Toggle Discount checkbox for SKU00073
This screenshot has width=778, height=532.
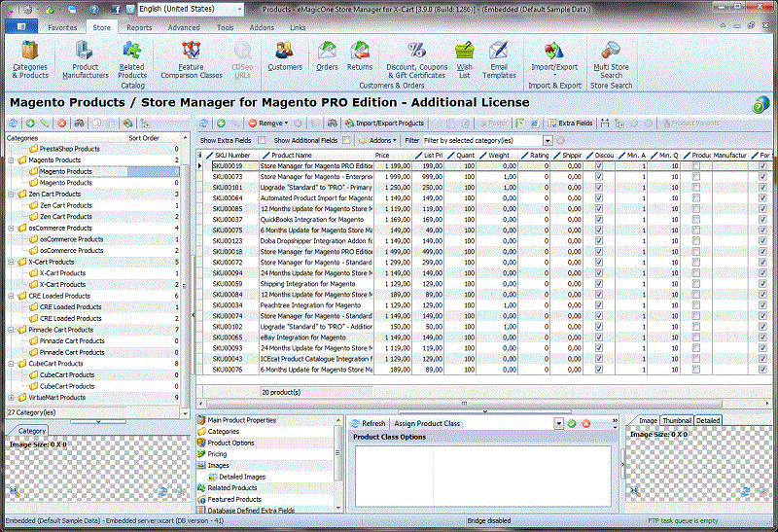(x=599, y=177)
